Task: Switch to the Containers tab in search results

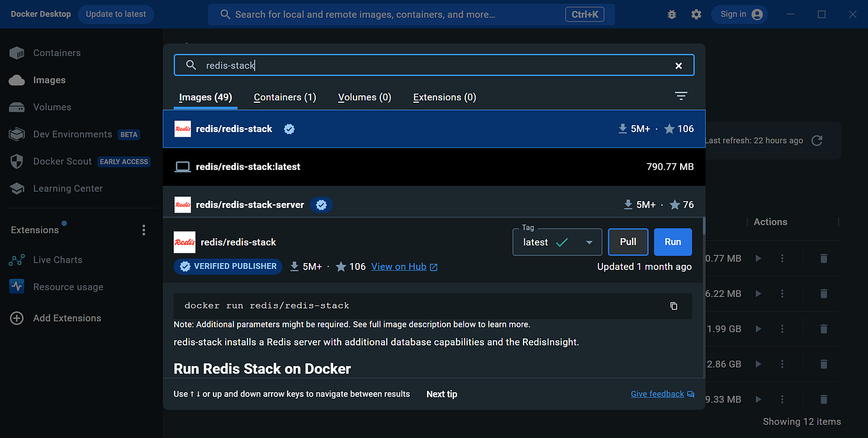Action: 284,97
